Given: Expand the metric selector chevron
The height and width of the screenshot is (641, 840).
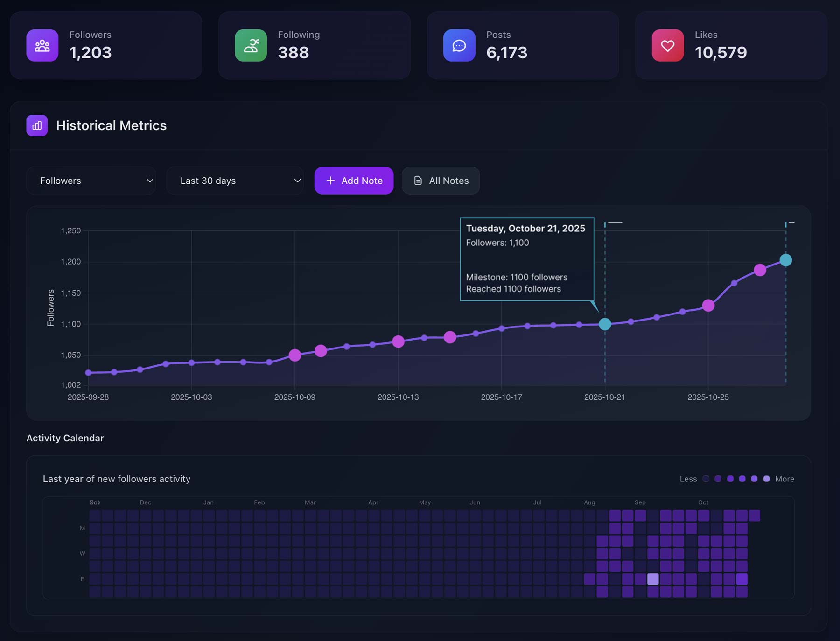Looking at the screenshot, I should [x=149, y=181].
